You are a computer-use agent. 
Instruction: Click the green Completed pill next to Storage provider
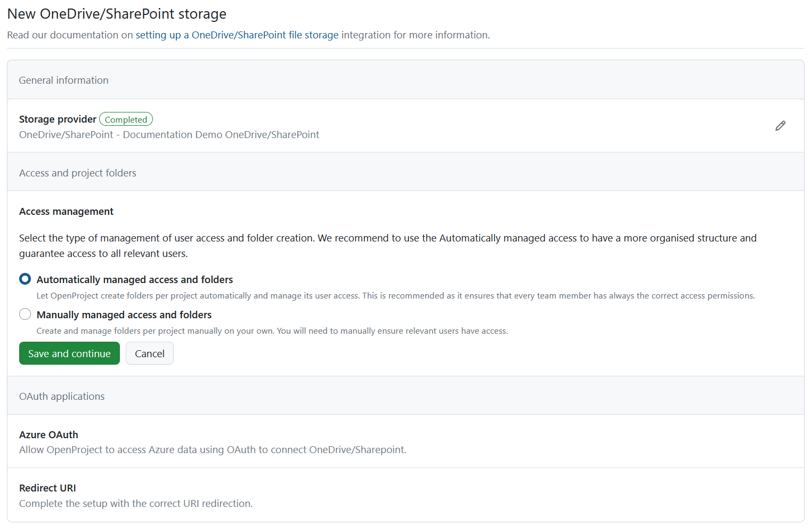click(126, 119)
